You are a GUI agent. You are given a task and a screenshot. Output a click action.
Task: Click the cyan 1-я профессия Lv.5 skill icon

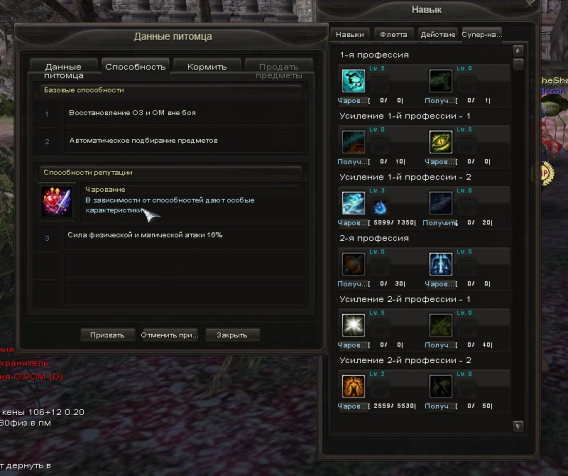pos(353,81)
